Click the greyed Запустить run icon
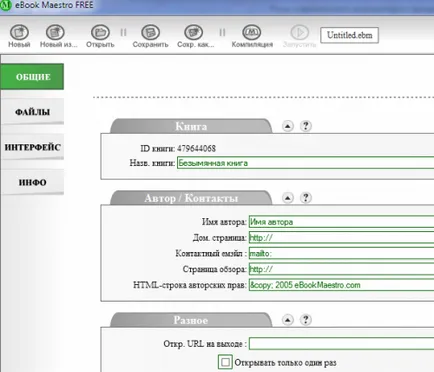434x372 pixels. [299, 33]
